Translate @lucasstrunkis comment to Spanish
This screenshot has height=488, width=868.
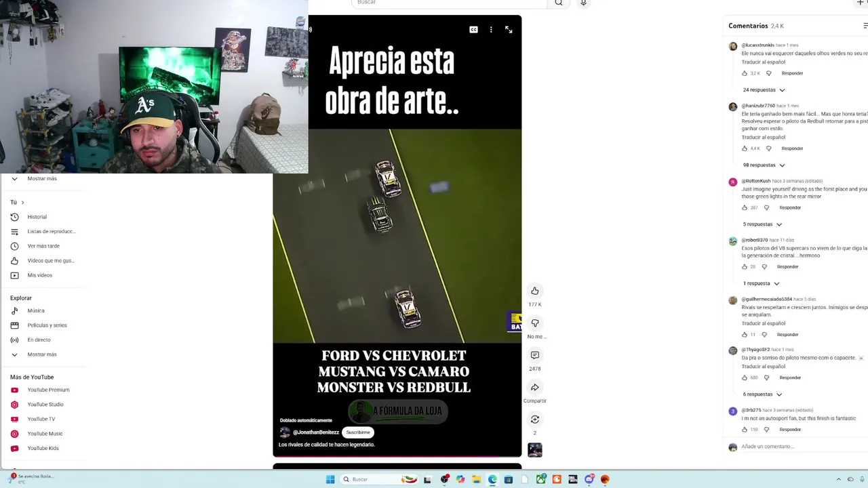(764, 62)
